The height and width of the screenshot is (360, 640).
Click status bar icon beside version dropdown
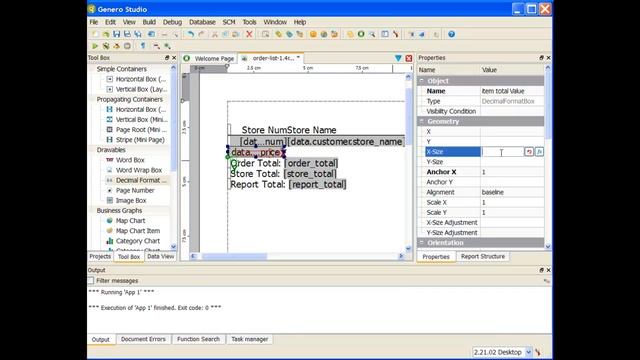coord(538,352)
